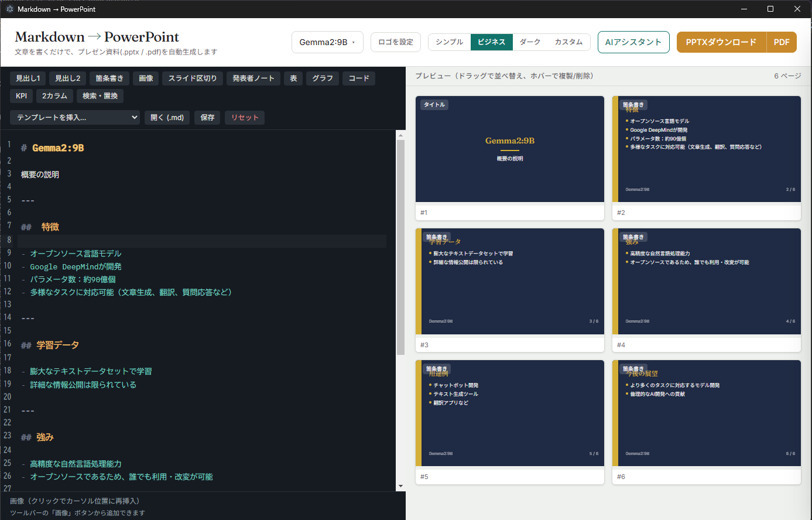Insert a 2カラム layout
Image resolution: width=812 pixels, height=520 pixels.
click(x=54, y=96)
